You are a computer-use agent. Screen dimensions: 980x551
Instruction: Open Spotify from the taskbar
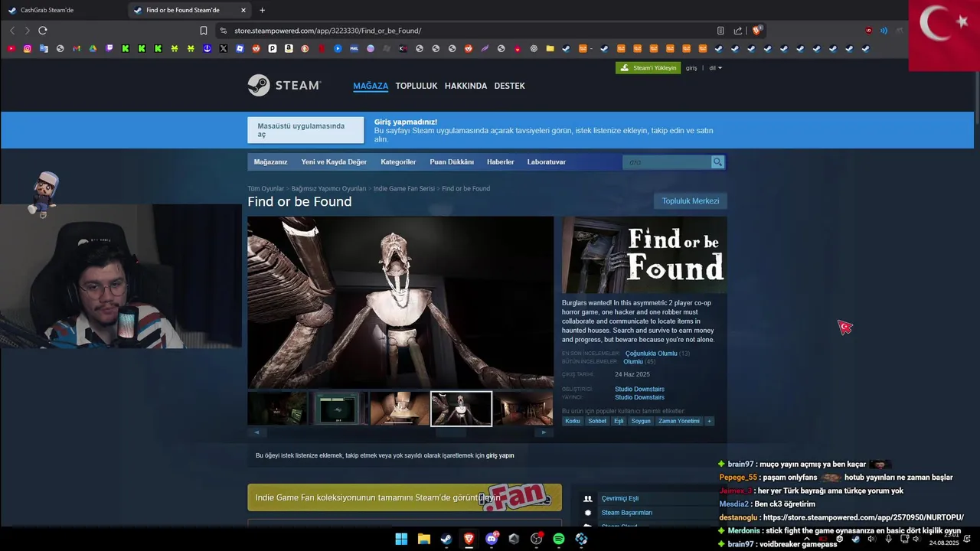pyautogui.click(x=559, y=539)
